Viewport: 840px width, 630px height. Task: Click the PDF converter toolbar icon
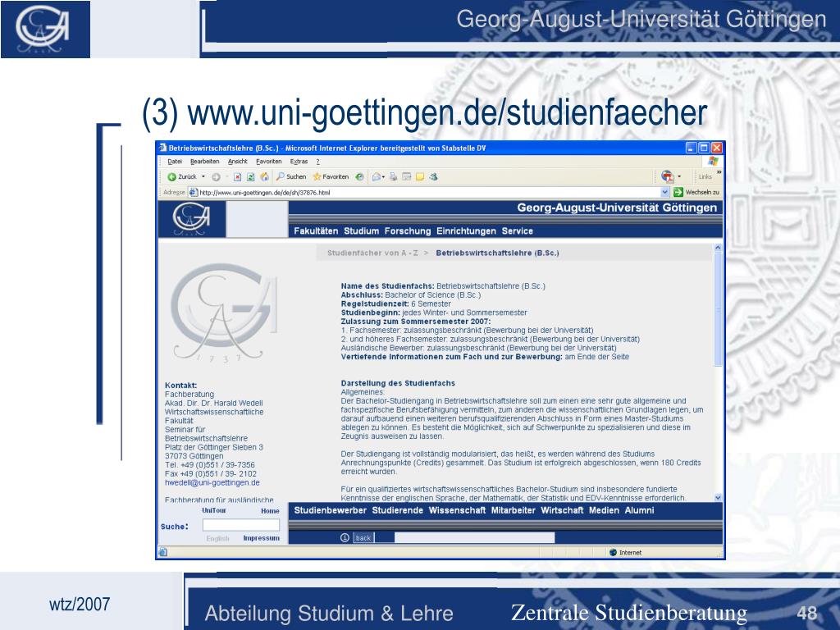pyautogui.click(x=667, y=176)
